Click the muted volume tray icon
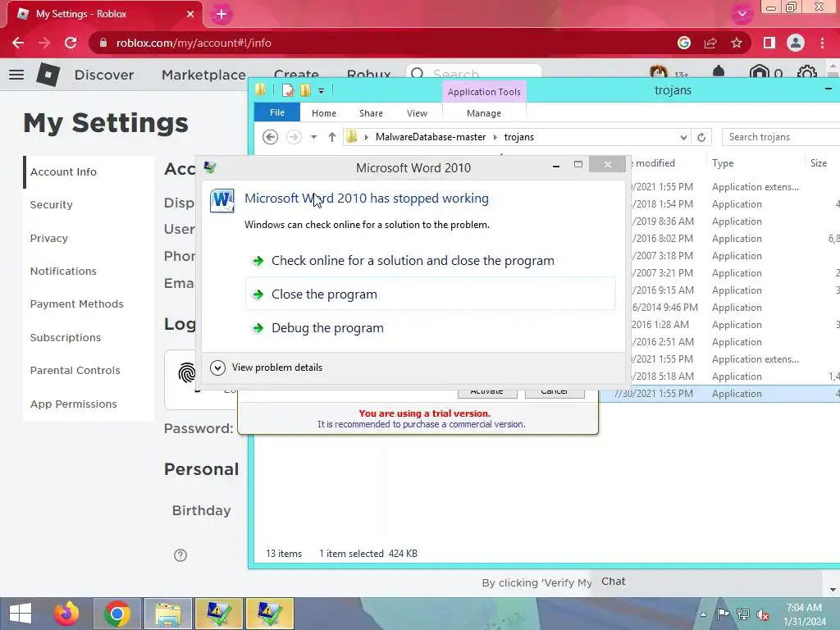 pos(763,614)
